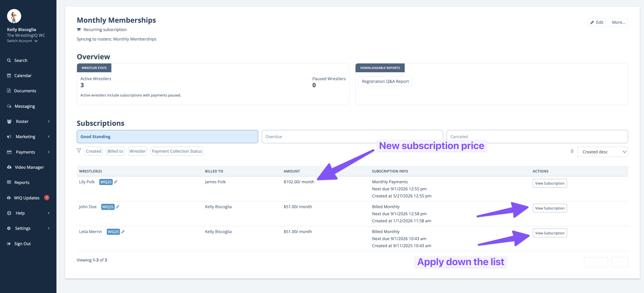Click the pencil icon next to Lily Polk

click(x=116, y=182)
